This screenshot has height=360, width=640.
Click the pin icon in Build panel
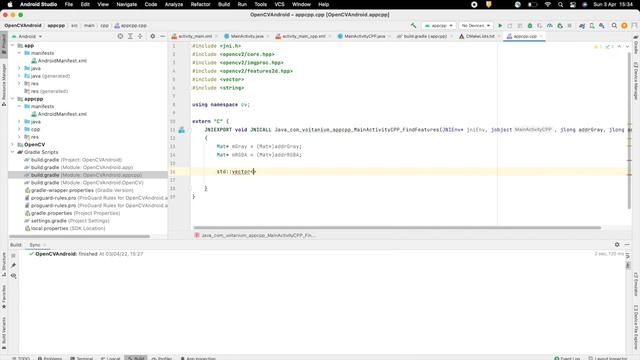(x=13, y=265)
